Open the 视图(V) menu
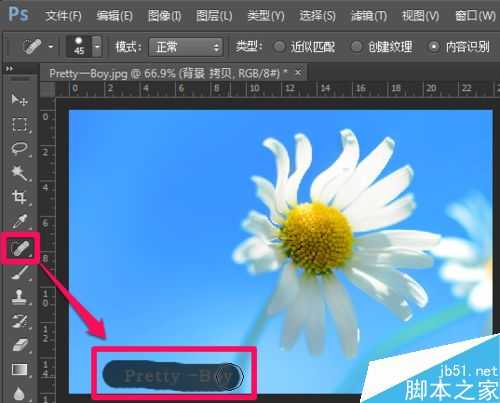Image resolution: width=500 pixels, height=403 pixels. coord(420,16)
